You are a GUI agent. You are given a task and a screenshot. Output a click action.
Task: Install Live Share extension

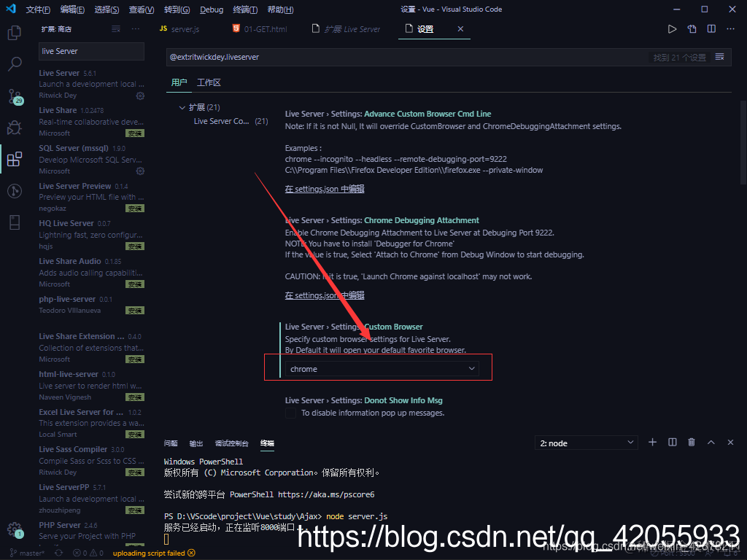coord(135,133)
